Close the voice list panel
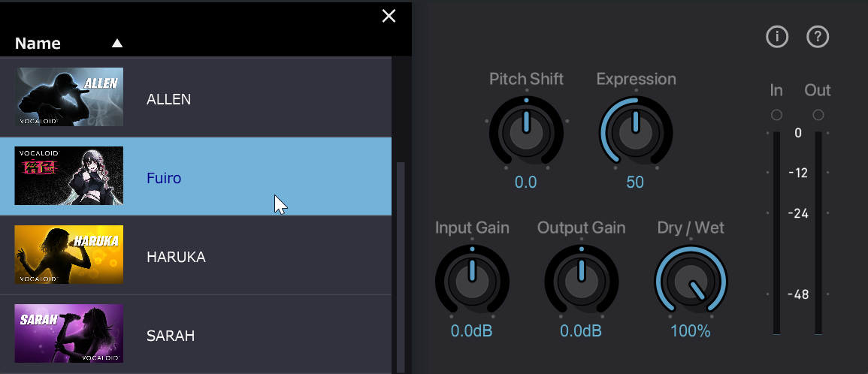Image resolution: width=868 pixels, height=374 pixels. coord(389,16)
